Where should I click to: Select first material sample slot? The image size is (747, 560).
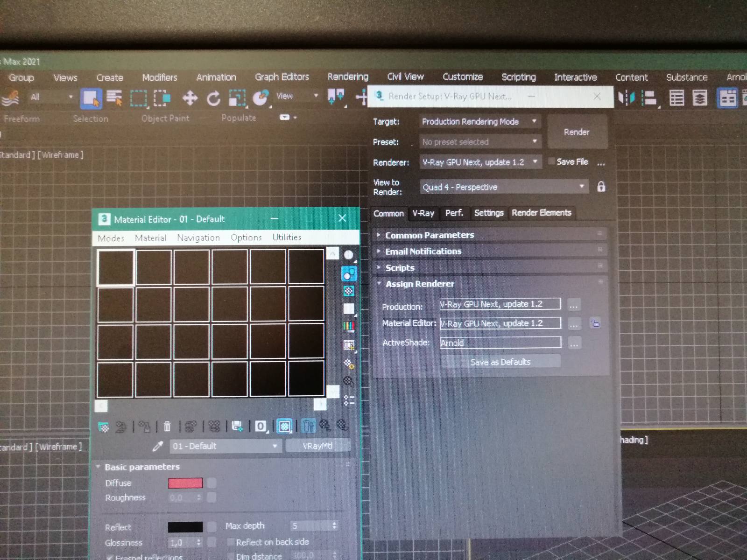pos(115,267)
